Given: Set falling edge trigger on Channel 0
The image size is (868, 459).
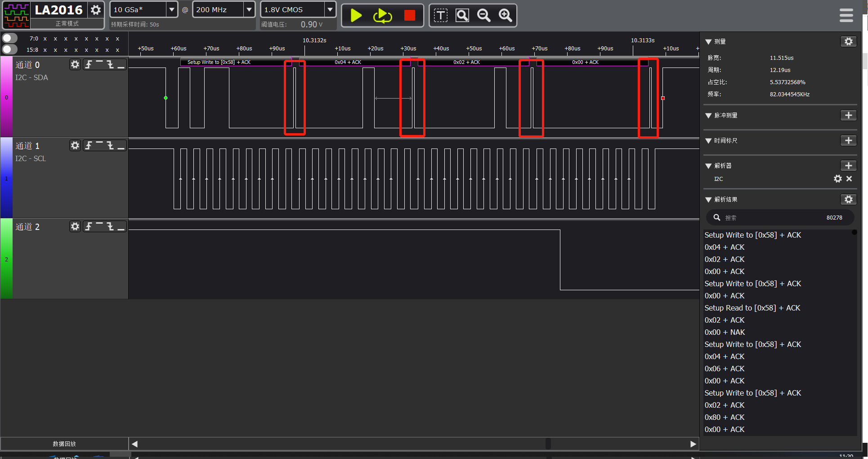Looking at the screenshot, I should point(110,64).
